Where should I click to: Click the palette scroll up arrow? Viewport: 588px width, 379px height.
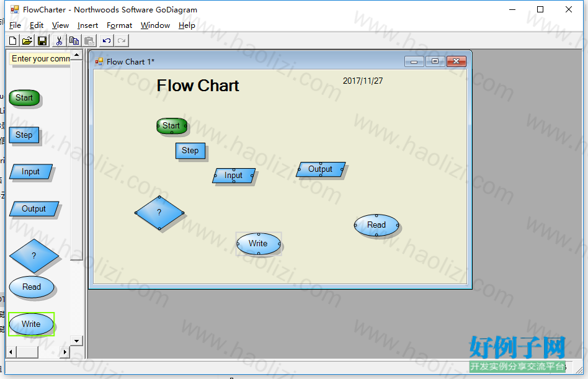76,55
